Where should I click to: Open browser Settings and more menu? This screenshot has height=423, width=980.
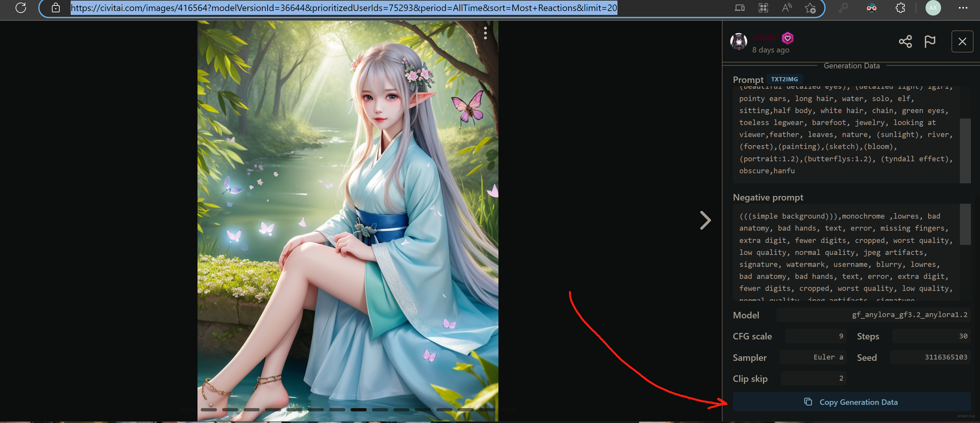pyautogui.click(x=962, y=7)
